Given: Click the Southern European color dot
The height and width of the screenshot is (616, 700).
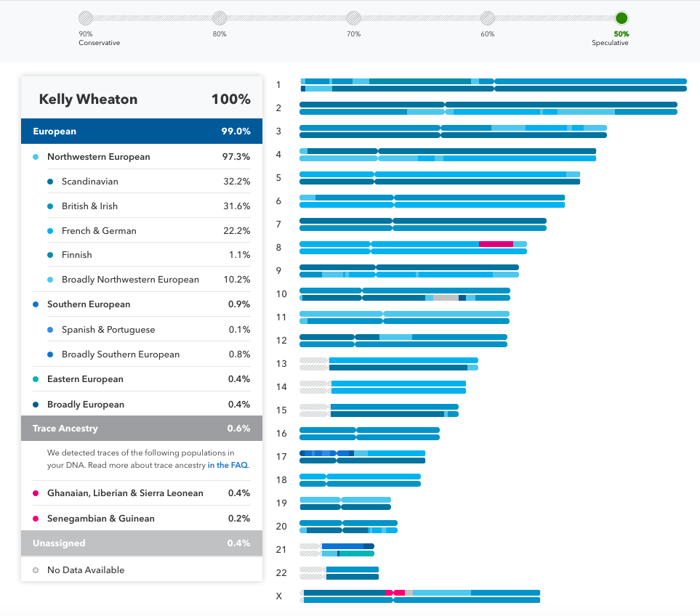Looking at the screenshot, I should (x=36, y=304).
